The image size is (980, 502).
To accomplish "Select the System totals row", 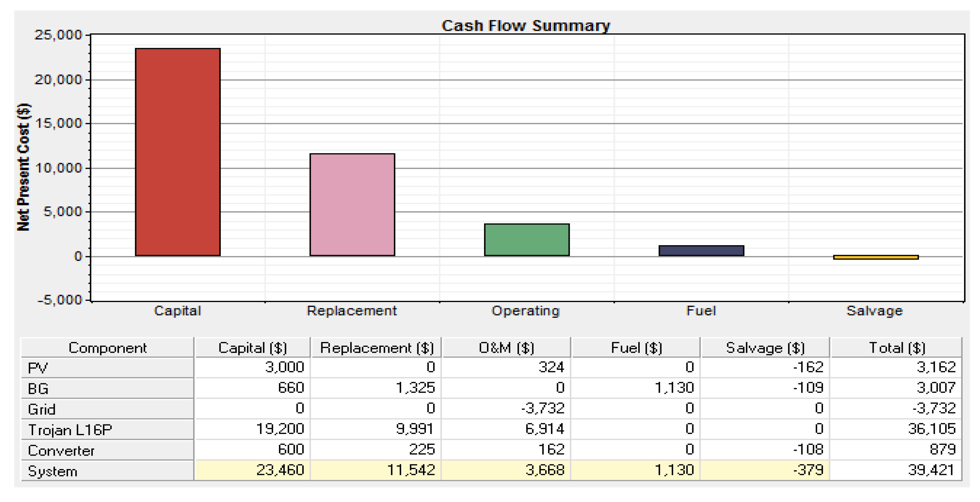I will coord(107,471).
